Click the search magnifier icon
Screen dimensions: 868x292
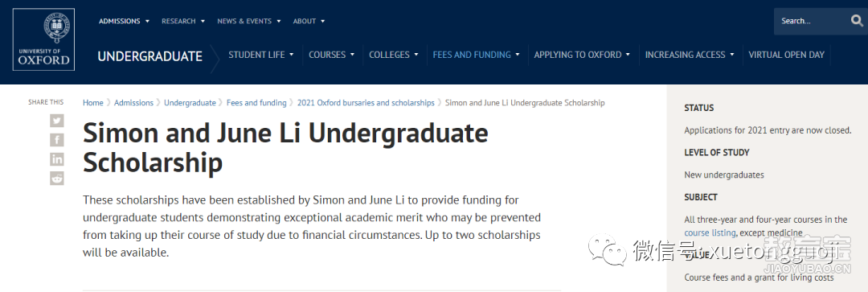pos(857,21)
